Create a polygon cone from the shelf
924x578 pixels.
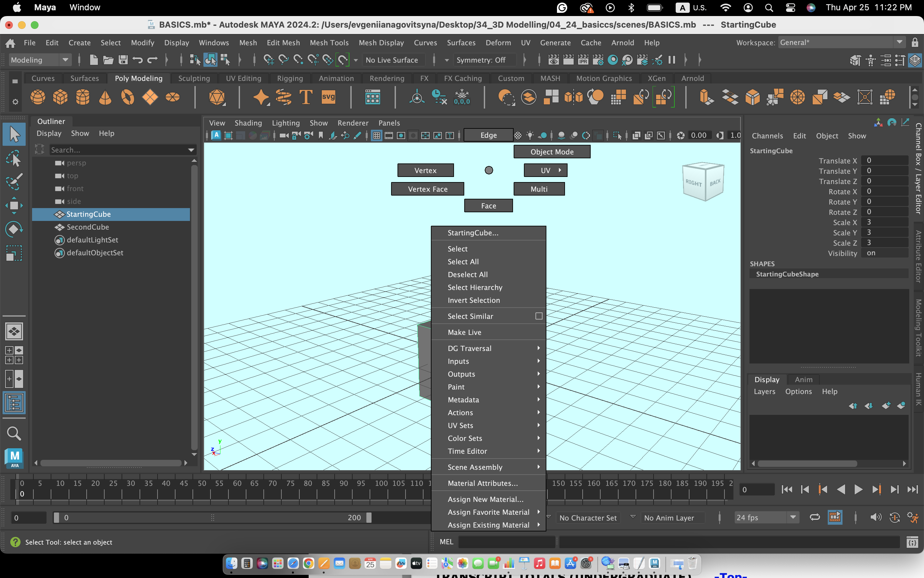[105, 97]
